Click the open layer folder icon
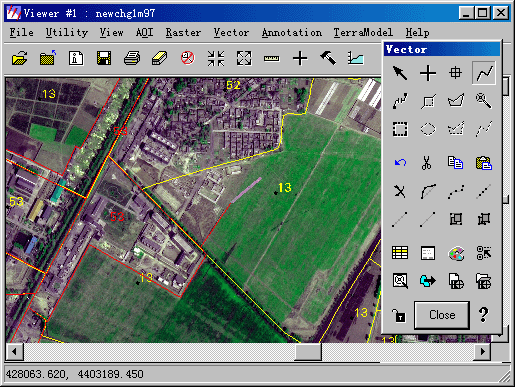The height and width of the screenshot is (387, 515). [19, 58]
